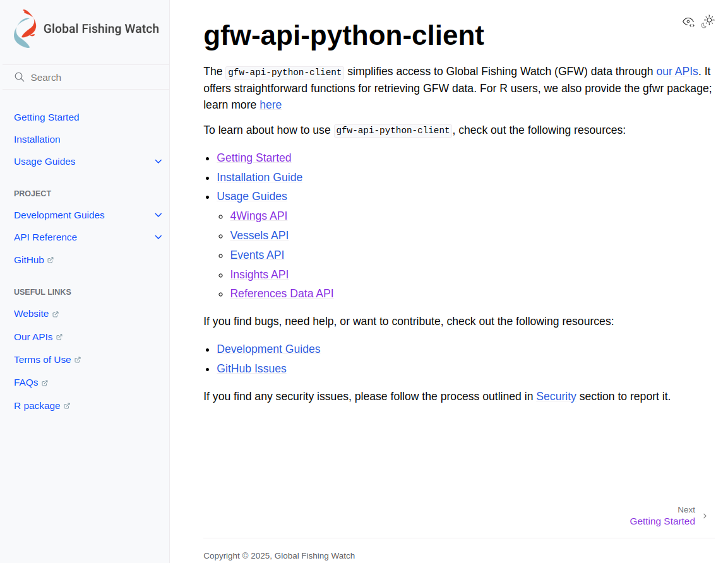Open Development Guides in the sidebar
The width and height of the screenshot is (728, 563).
[59, 215]
